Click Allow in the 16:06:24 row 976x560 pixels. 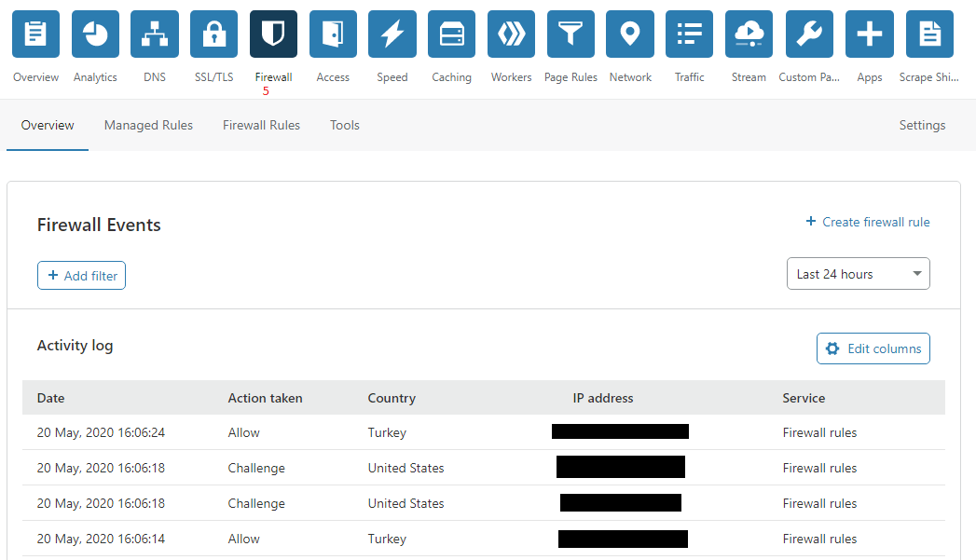(x=243, y=432)
